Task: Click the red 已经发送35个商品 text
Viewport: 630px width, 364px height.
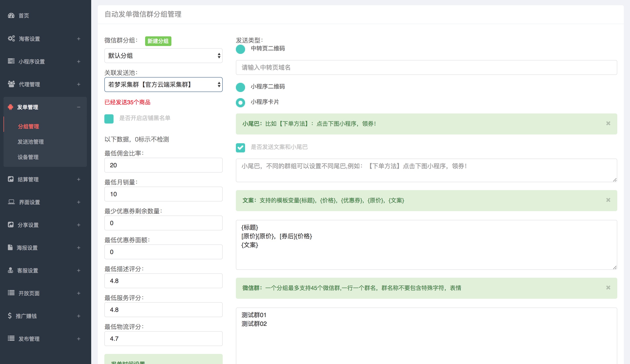Action: point(127,102)
